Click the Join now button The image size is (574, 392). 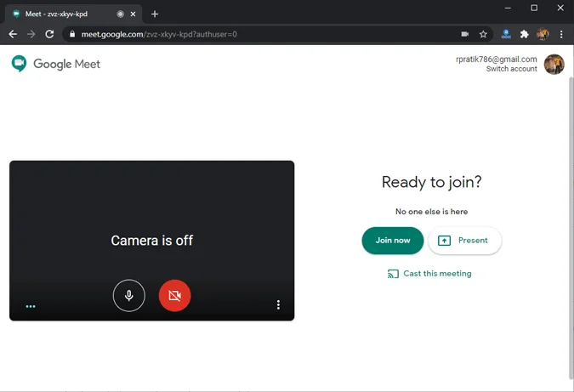392,241
